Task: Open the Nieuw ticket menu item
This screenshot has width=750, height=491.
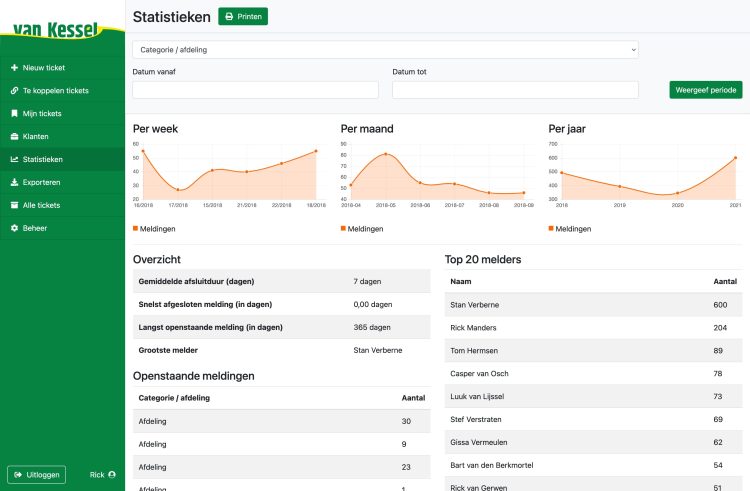Action: click(x=62, y=68)
